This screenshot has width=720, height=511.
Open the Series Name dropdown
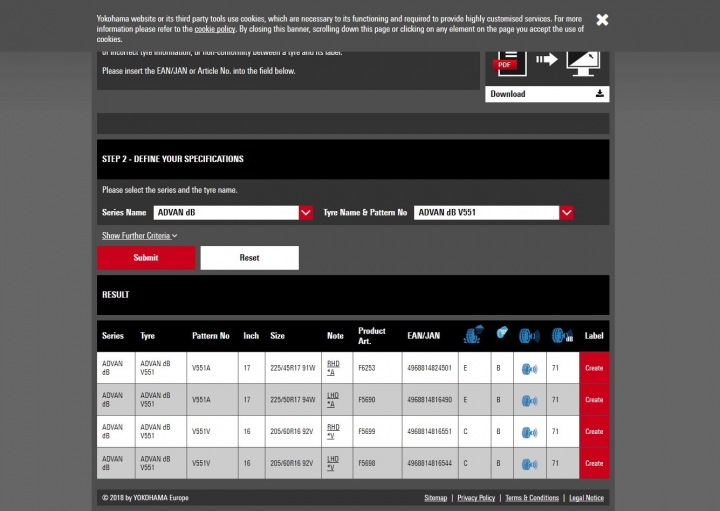pos(233,213)
